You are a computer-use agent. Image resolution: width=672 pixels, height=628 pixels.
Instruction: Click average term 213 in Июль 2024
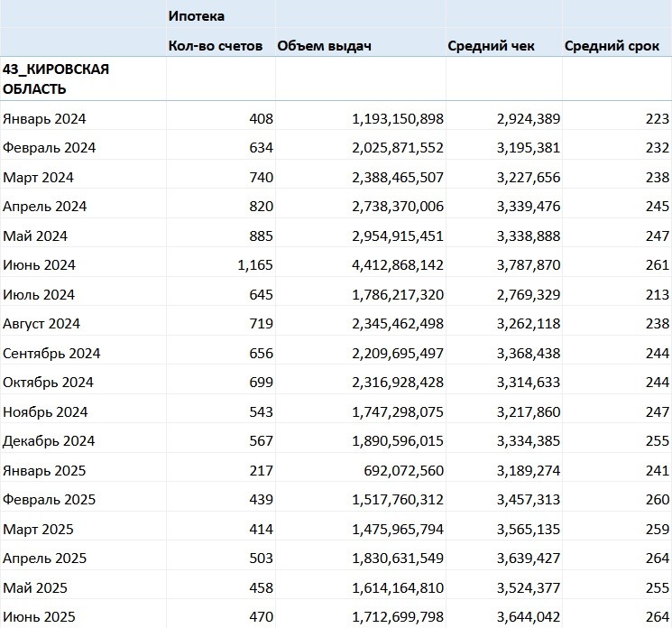coord(658,295)
